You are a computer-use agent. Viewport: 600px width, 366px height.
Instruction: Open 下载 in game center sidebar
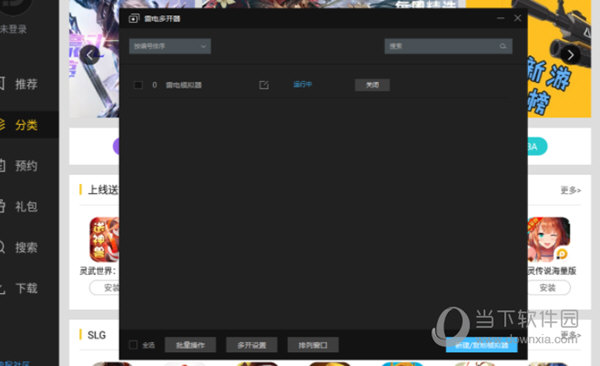click(26, 288)
